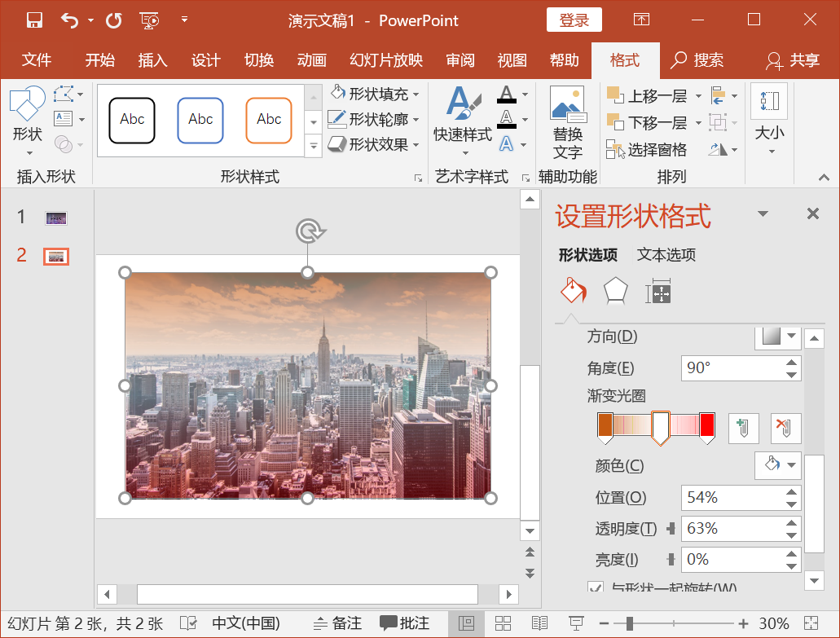The image size is (840, 638).
Task: Open the 文本选项 pane tab
Action: 666,255
